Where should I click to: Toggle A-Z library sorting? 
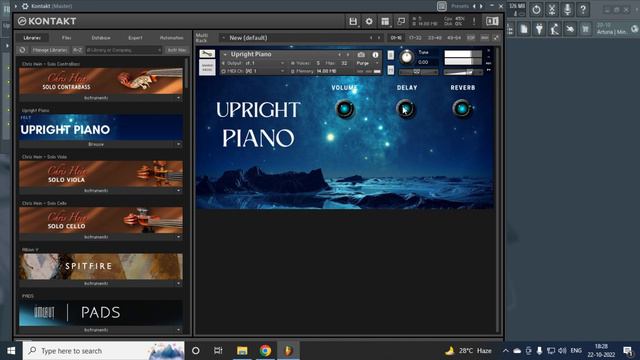pyautogui.click(x=77, y=50)
